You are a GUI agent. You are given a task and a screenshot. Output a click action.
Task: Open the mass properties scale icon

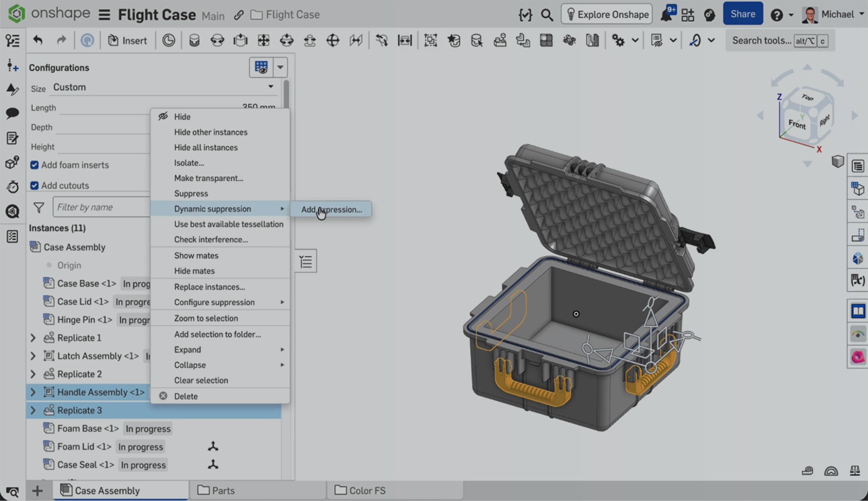tap(855, 471)
